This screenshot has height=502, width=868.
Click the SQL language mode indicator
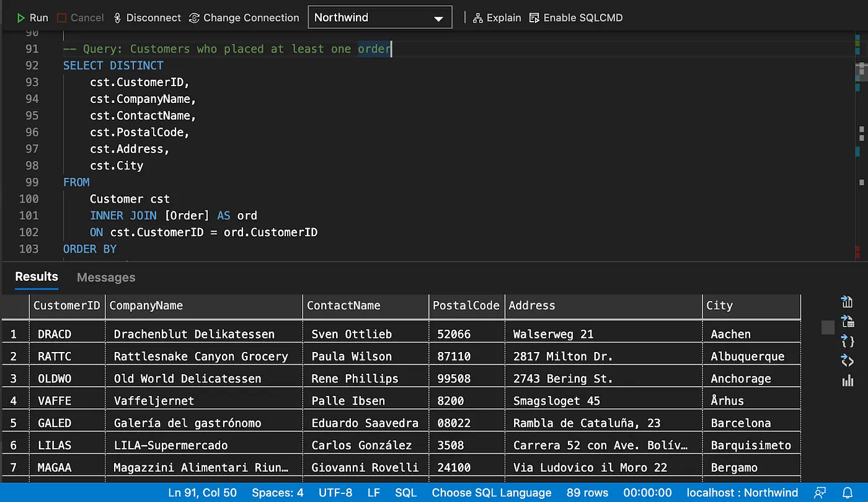pyautogui.click(x=406, y=493)
